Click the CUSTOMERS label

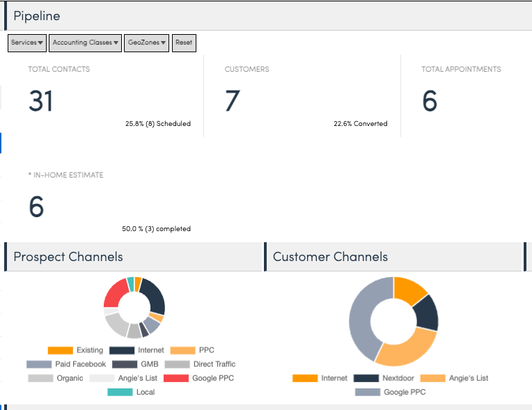(247, 69)
